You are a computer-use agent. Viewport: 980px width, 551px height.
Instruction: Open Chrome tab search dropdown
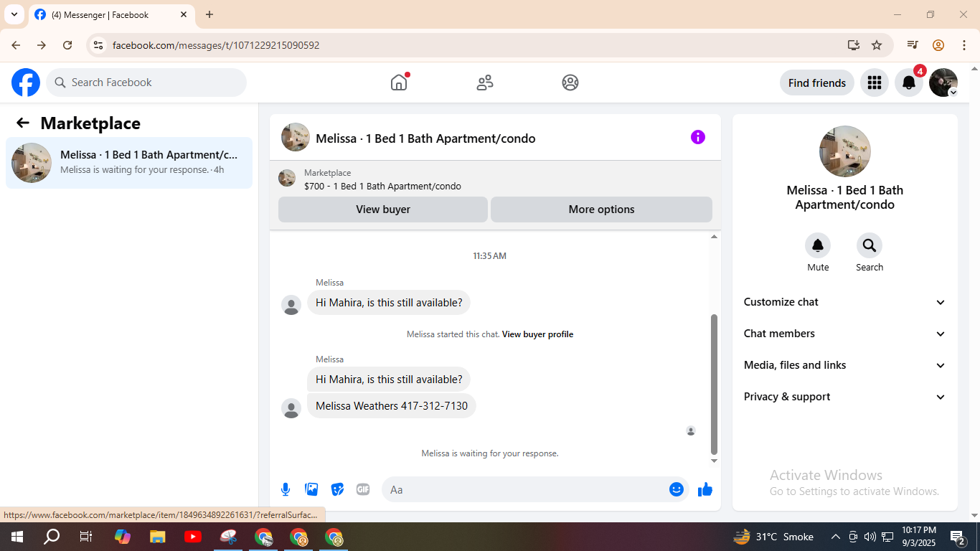pyautogui.click(x=14, y=14)
